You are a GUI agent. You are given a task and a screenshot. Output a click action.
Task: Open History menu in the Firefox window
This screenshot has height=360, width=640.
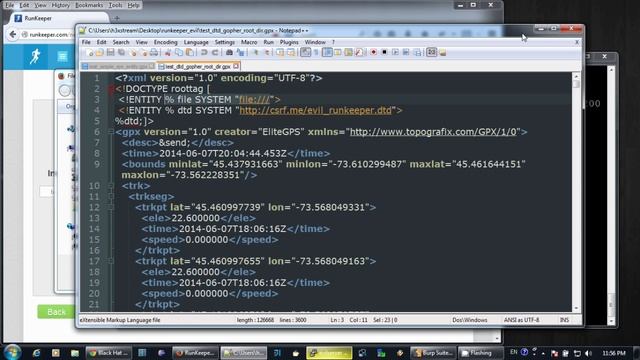tap(60, 5)
